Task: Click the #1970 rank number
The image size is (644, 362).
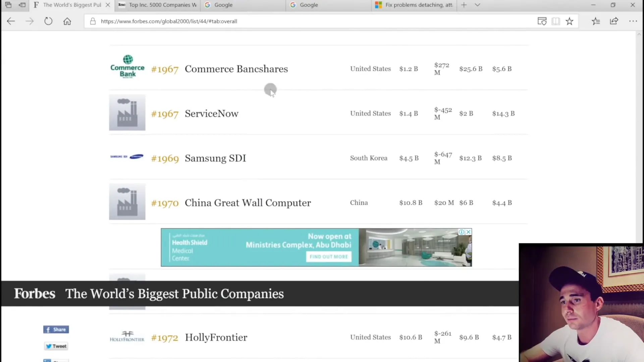Action: point(165,203)
